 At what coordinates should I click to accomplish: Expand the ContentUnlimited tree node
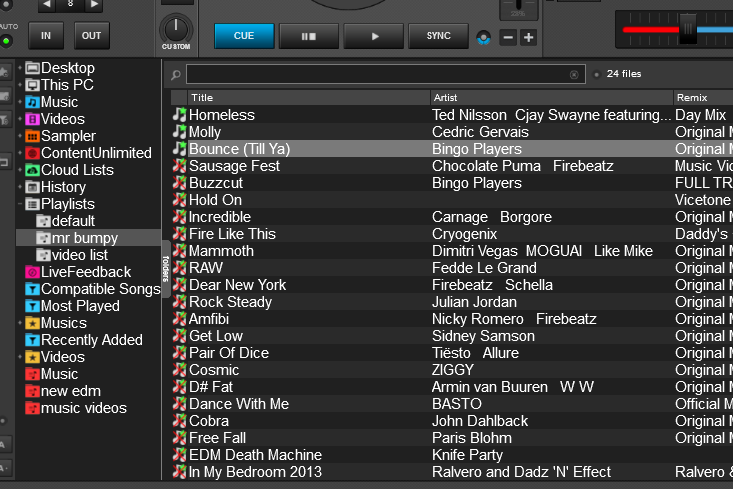[20, 153]
